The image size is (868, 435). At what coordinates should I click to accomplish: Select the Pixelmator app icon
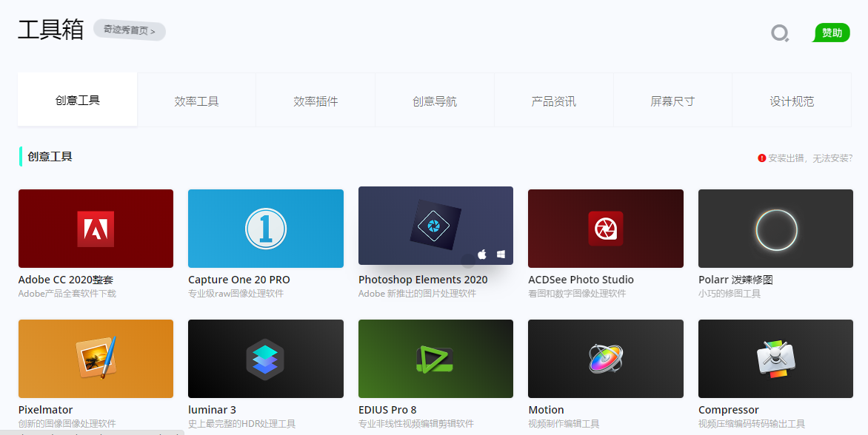coord(96,359)
